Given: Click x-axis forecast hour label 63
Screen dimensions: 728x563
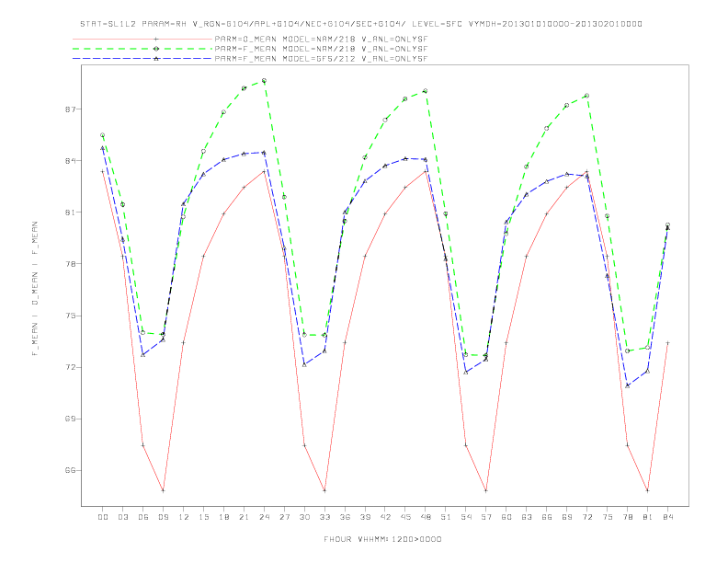Looking at the screenshot, I should coord(527,517).
